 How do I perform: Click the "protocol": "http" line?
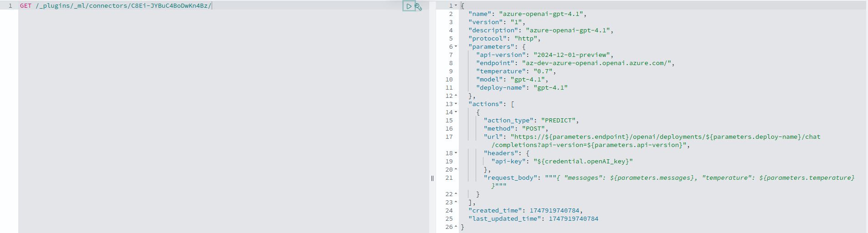[504, 38]
